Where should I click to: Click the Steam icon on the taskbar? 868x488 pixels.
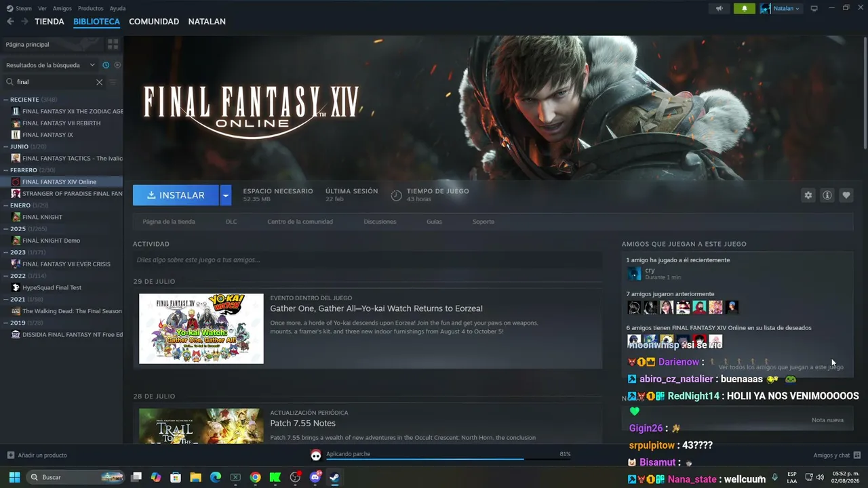coord(334,477)
